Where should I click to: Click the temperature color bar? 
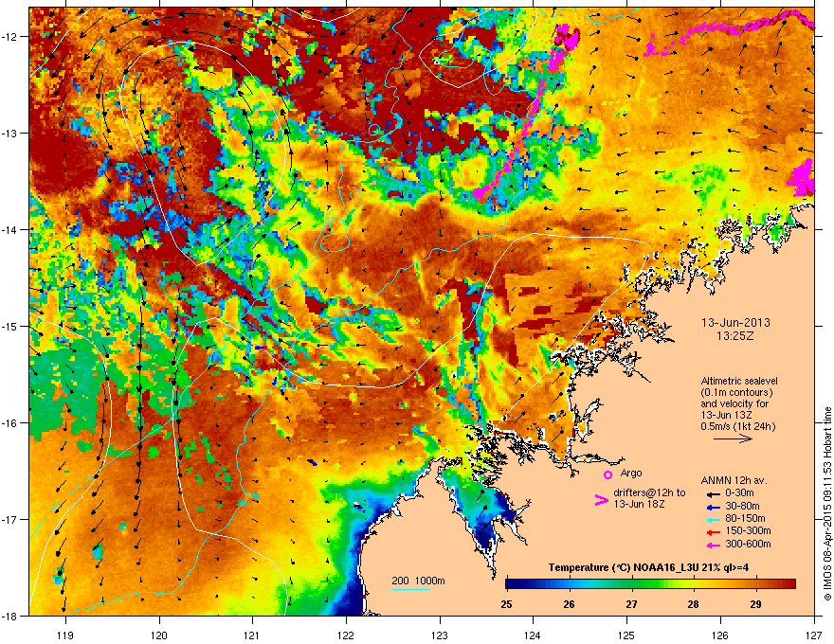650,584
